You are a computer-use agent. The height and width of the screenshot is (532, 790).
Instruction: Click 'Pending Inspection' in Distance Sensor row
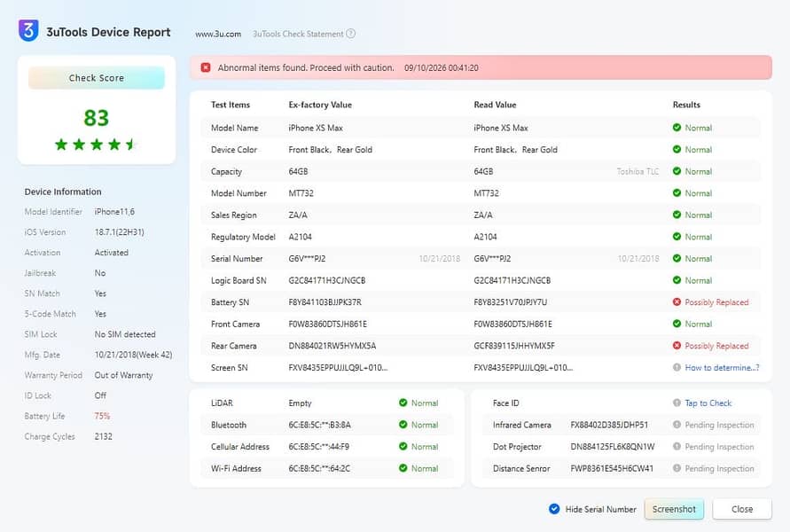tap(719, 468)
